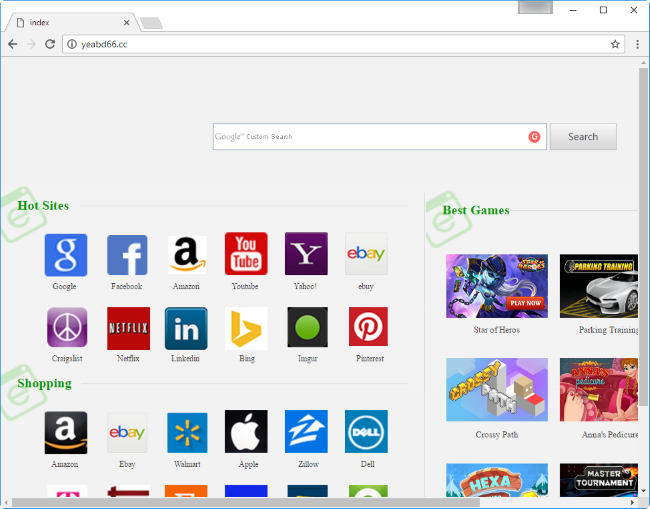Open the Chrome three-dot menu
This screenshot has height=509, width=650.
coord(637,44)
